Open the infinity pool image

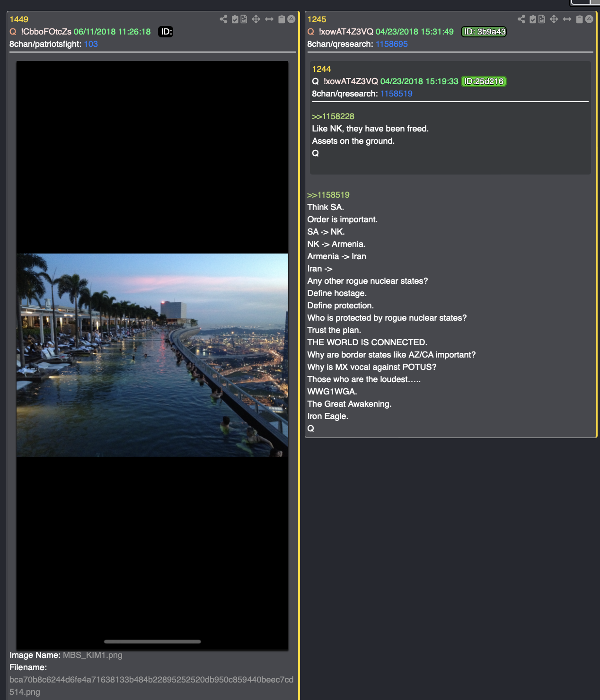(152, 355)
